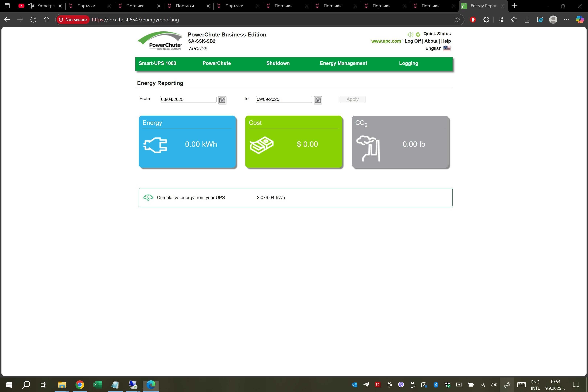Click the PowerChute Business Edition logo
Viewport: 588px width, 392px height.
click(160, 41)
